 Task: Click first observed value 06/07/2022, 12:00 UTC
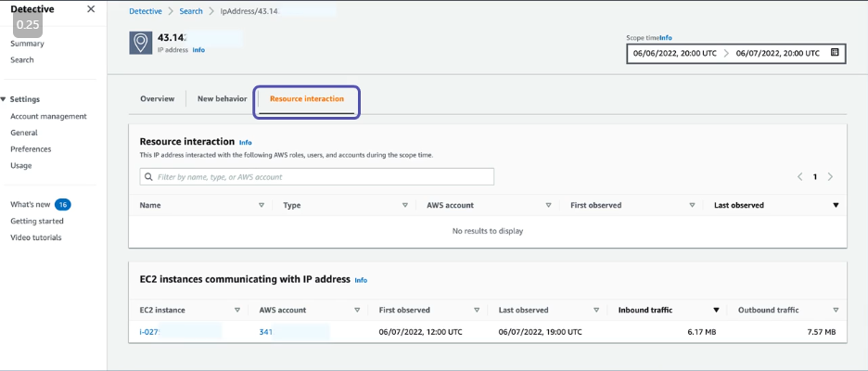click(x=421, y=332)
